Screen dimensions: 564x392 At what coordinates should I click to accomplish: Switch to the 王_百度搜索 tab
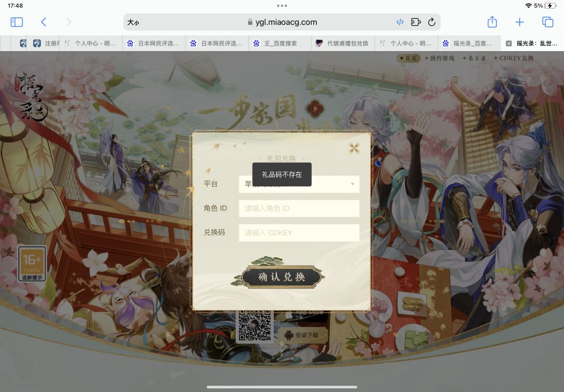[x=280, y=43]
